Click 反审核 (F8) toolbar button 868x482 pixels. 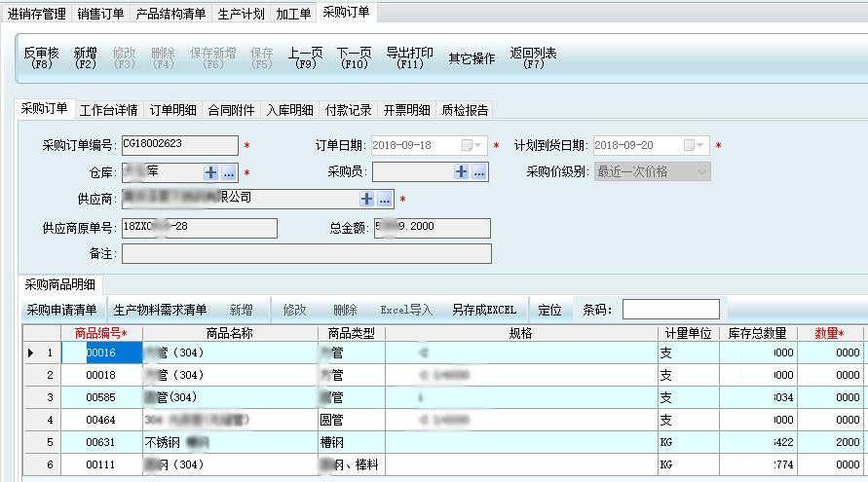coord(42,58)
